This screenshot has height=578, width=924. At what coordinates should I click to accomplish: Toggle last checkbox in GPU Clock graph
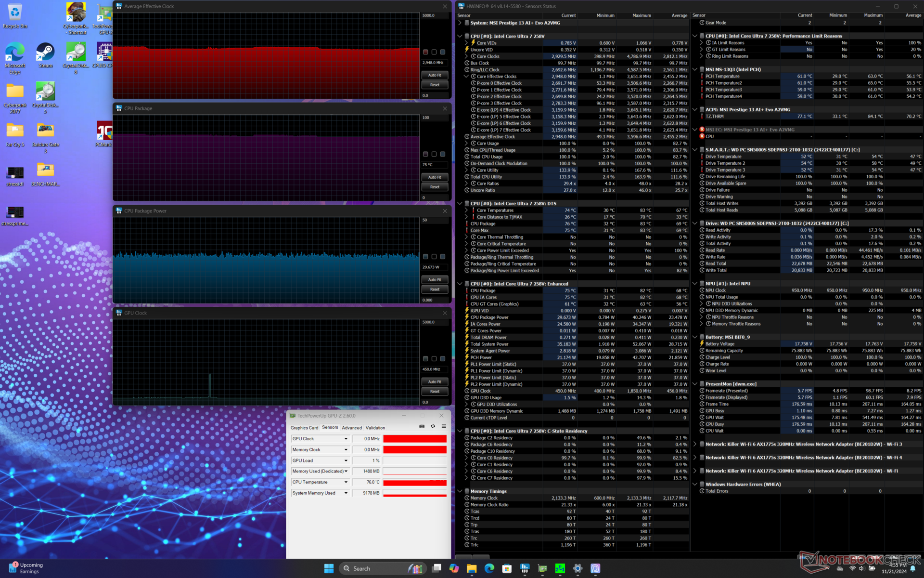tap(443, 359)
